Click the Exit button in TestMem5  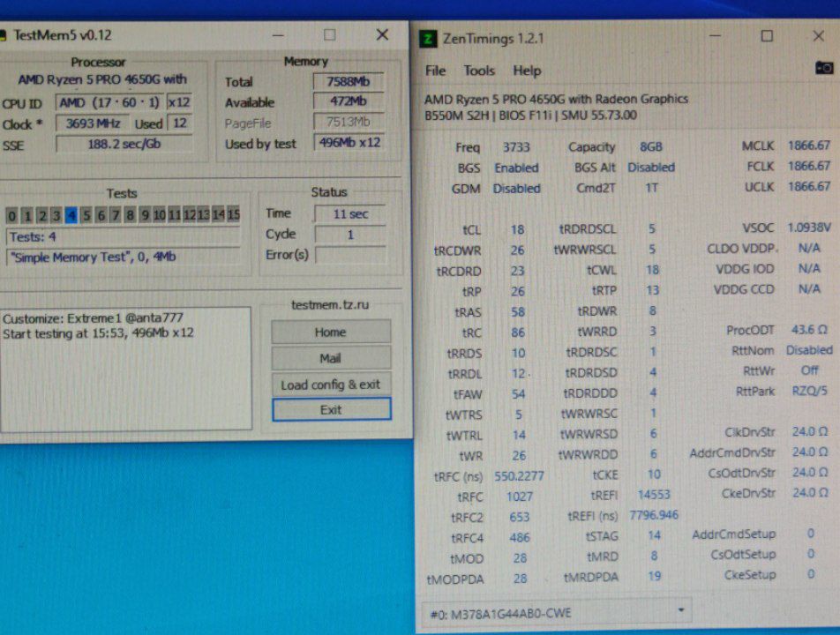[x=331, y=409]
